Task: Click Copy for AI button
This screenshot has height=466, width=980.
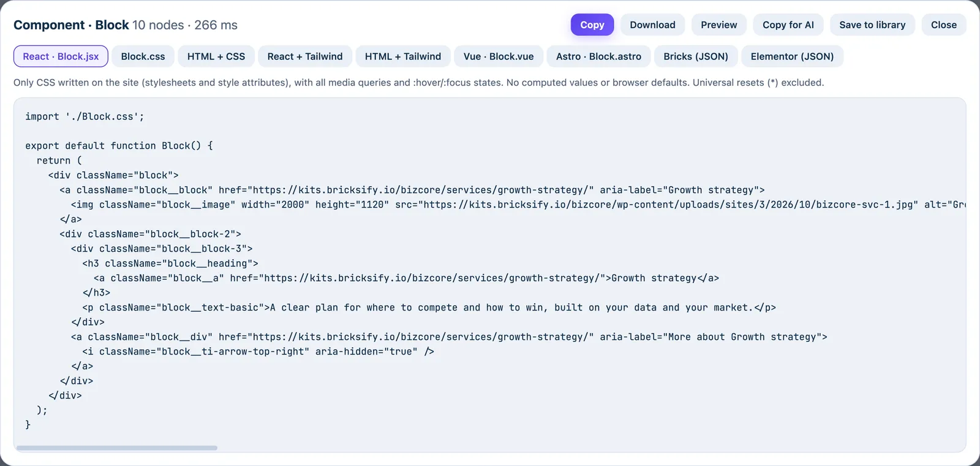Action: point(788,24)
